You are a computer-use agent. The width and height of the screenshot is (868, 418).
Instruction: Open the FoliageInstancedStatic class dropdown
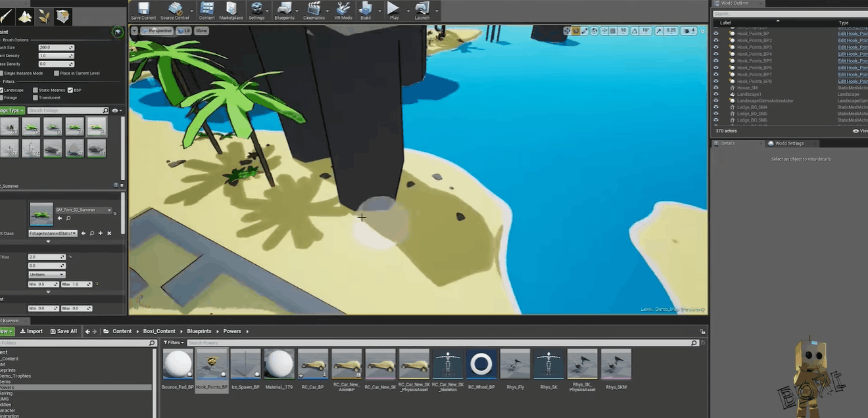(53, 233)
